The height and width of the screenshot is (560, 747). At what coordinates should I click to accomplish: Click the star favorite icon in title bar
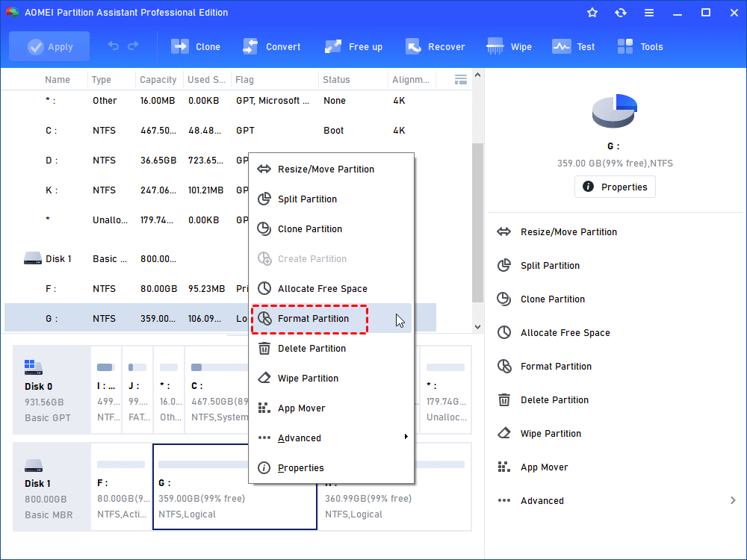pyautogui.click(x=592, y=13)
